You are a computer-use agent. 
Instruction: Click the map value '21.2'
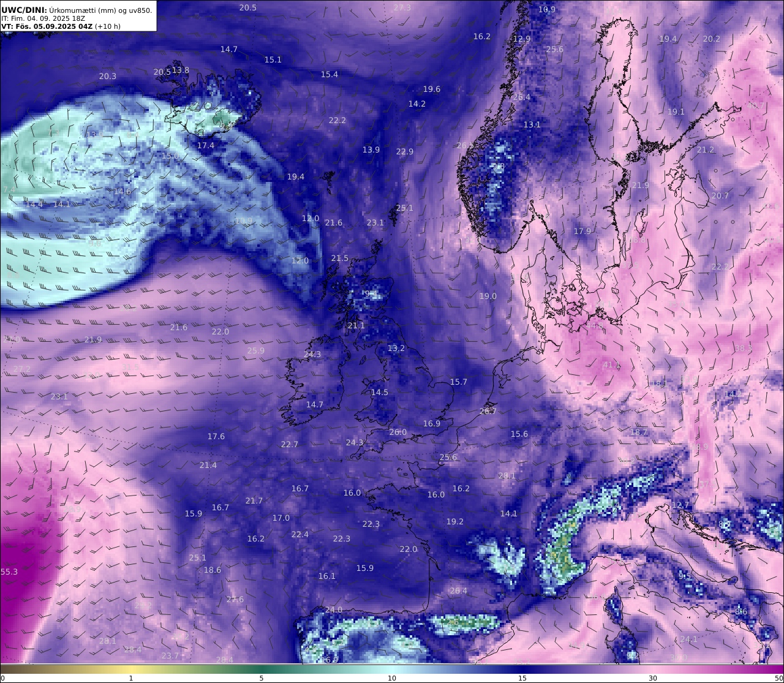(706, 150)
